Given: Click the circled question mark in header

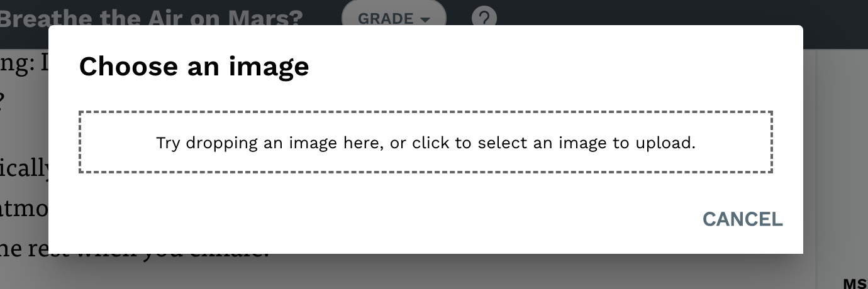Looking at the screenshot, I should coord(483,18).
